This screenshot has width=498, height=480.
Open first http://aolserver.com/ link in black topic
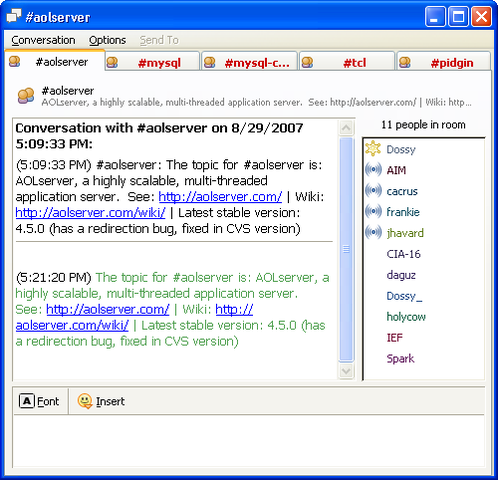(220, 197)
